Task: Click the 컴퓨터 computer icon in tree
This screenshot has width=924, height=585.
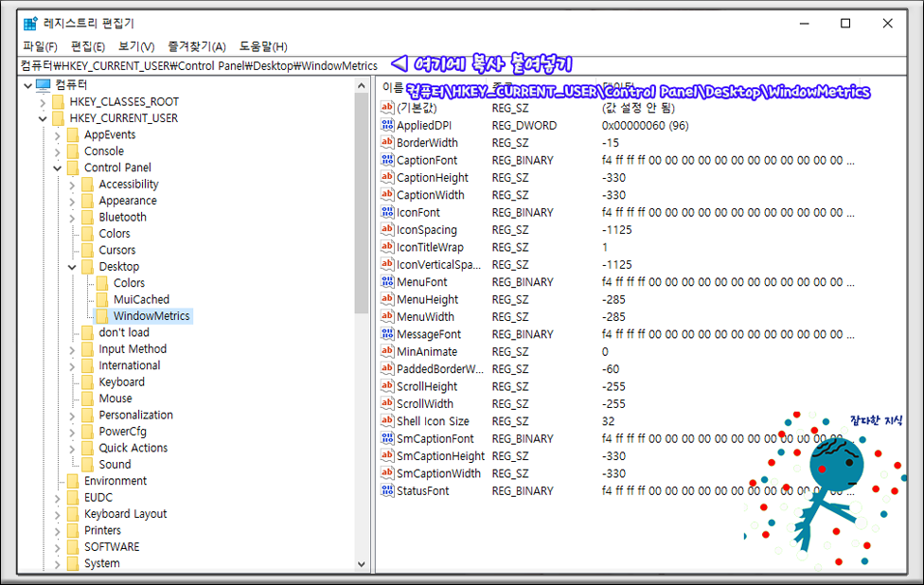Action: [x=43, y=85]
